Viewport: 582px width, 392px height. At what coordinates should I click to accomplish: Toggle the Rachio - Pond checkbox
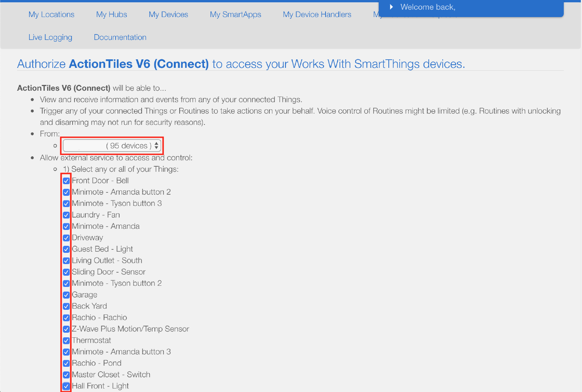point(66,363)
